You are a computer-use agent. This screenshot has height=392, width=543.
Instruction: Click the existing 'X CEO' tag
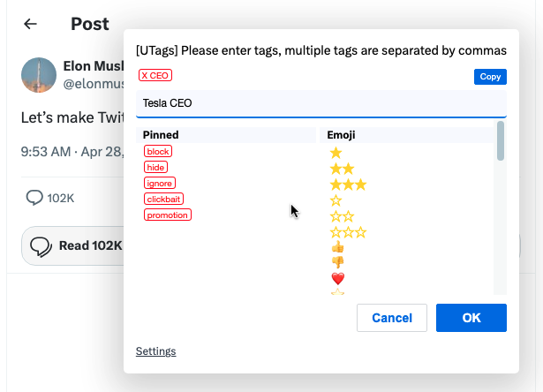[x=155, y=76]
